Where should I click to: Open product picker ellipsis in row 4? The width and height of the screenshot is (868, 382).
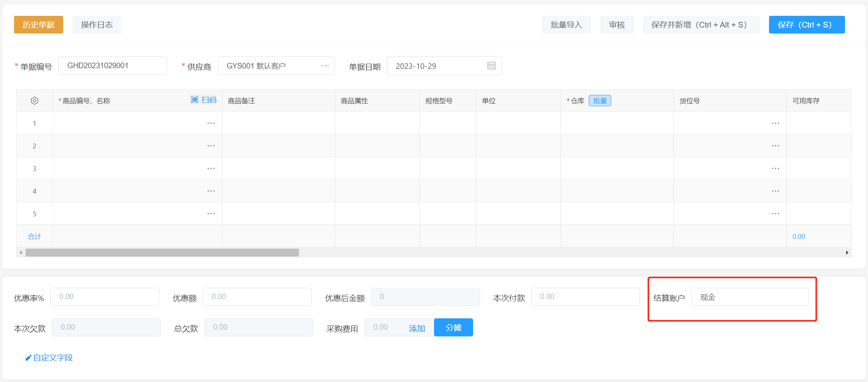tap(211, 191)
